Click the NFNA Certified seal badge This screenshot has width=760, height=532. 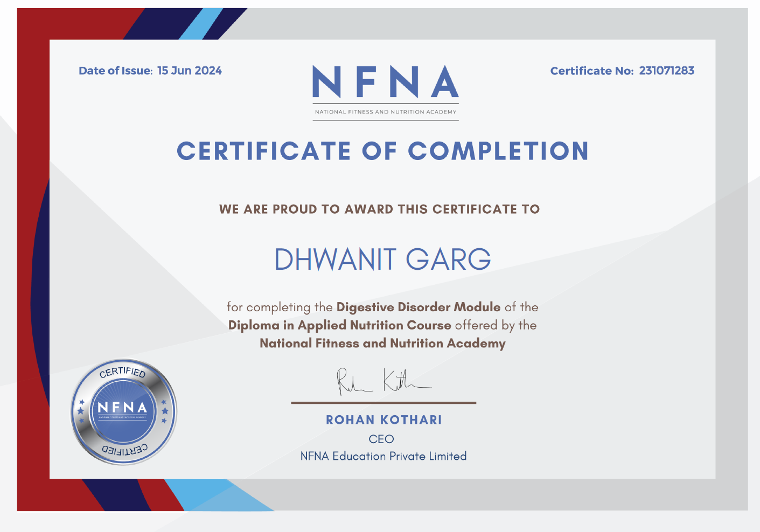point(124,412)
